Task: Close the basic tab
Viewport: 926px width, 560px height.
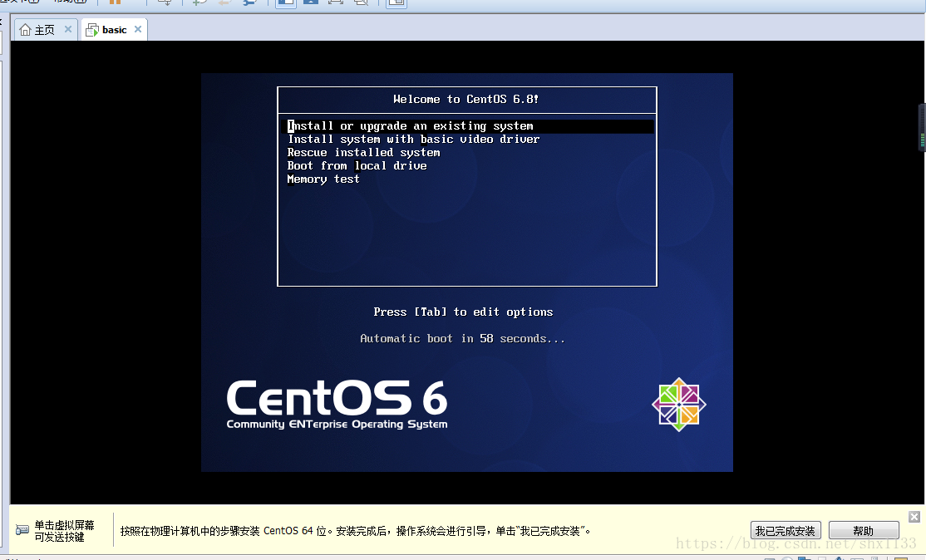Action: pos(138,29)
